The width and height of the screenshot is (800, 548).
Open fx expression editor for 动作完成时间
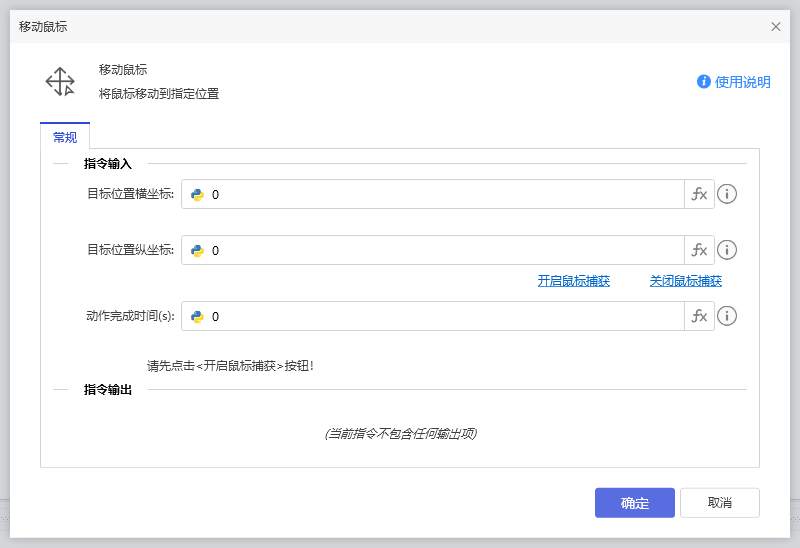click(699, 317)
